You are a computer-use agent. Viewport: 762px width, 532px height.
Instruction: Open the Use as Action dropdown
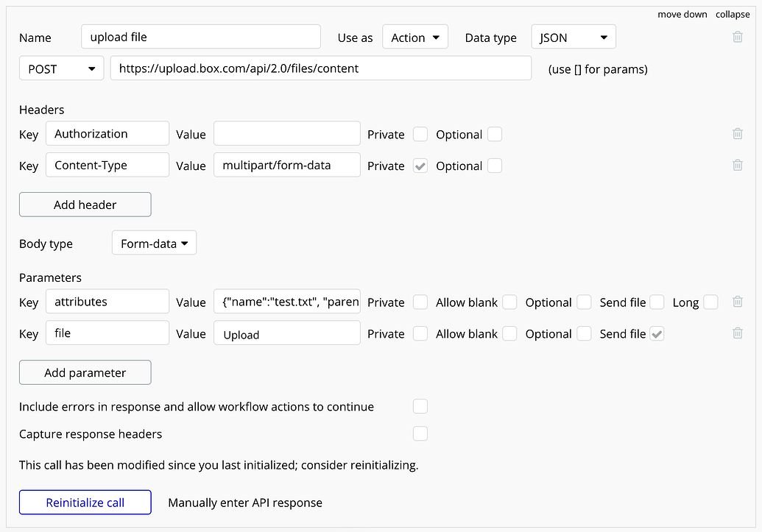coord(415,38)
